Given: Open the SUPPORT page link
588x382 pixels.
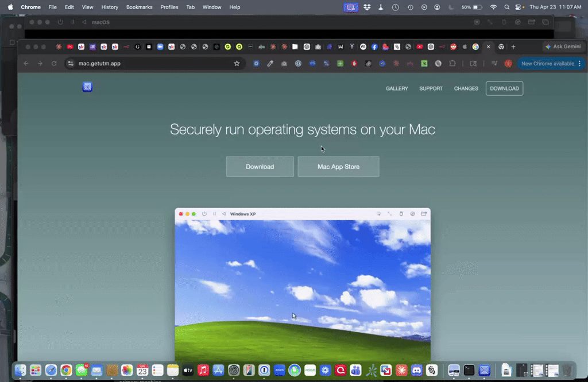Looking at the screenshot, I should click(x=431, y=88).
